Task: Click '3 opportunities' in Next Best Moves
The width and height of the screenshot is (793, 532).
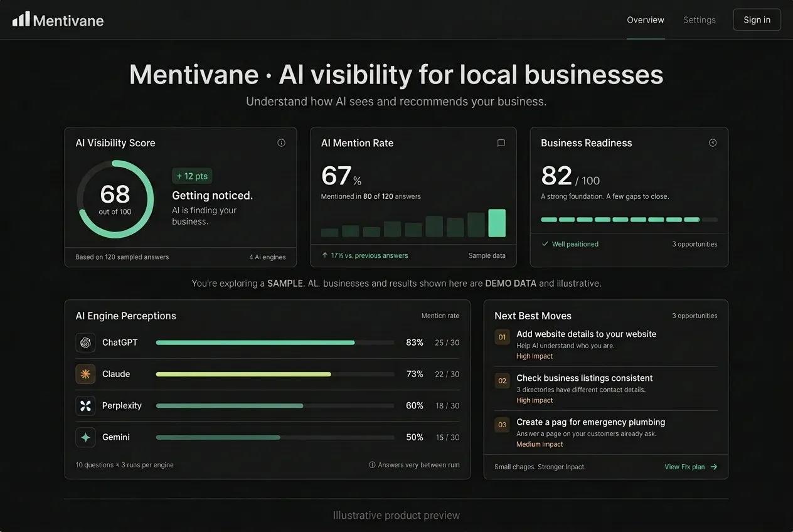Action: pos(695,316)
